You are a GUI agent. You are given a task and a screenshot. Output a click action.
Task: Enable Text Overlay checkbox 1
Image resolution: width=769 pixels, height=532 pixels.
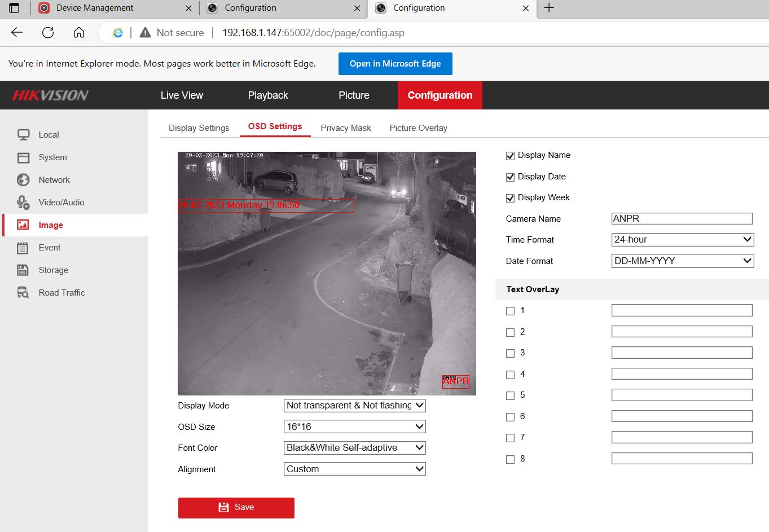pyautogui.click(x=510, y=311)
